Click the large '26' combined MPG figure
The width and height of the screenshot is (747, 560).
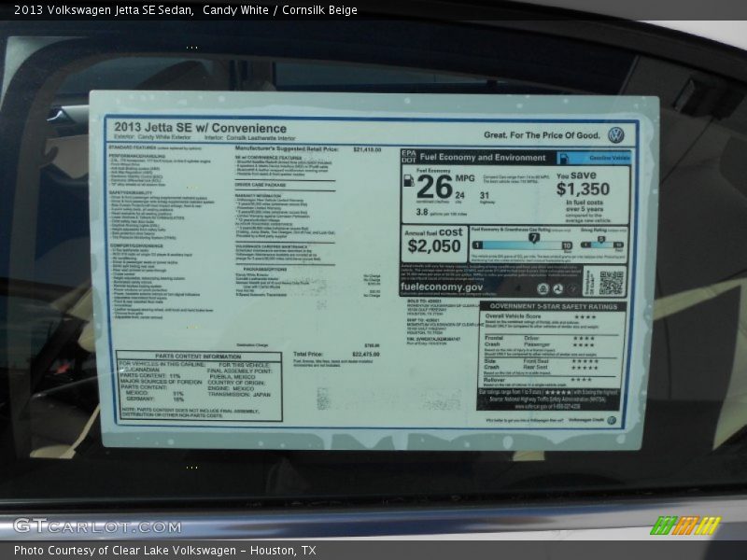pyautogui.click(x=434, y=187)
